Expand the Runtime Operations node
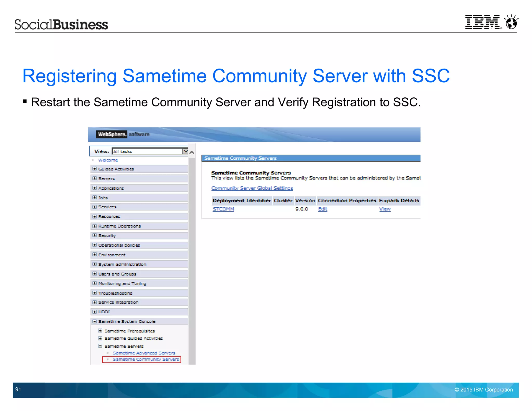 tap(95, 226)
